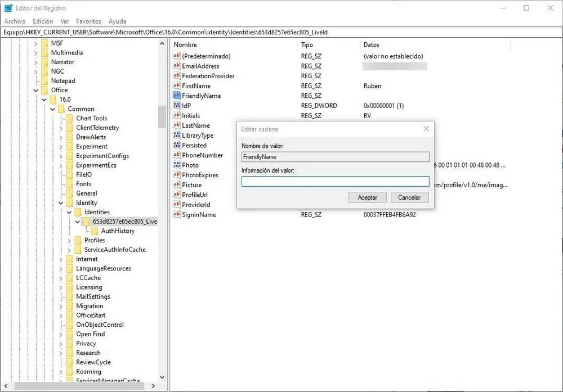Click the (Predeterminado) default value icon
Viewport: 563px width, 392px height.
pyautogui.click(x=177, y=56)
